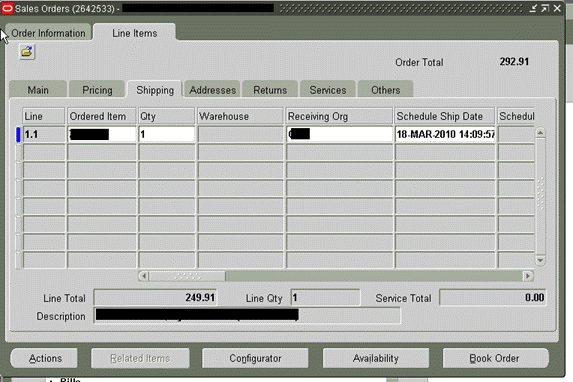Click the open folder icon under Line Items

coord(27,52)
